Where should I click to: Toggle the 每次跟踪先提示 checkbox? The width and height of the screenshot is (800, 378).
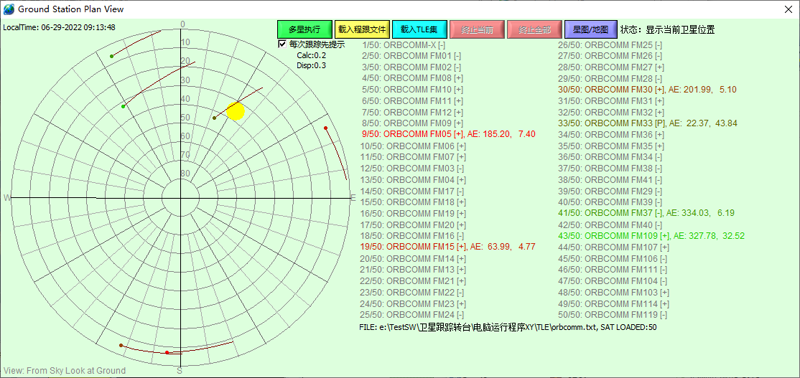(282, 44)
